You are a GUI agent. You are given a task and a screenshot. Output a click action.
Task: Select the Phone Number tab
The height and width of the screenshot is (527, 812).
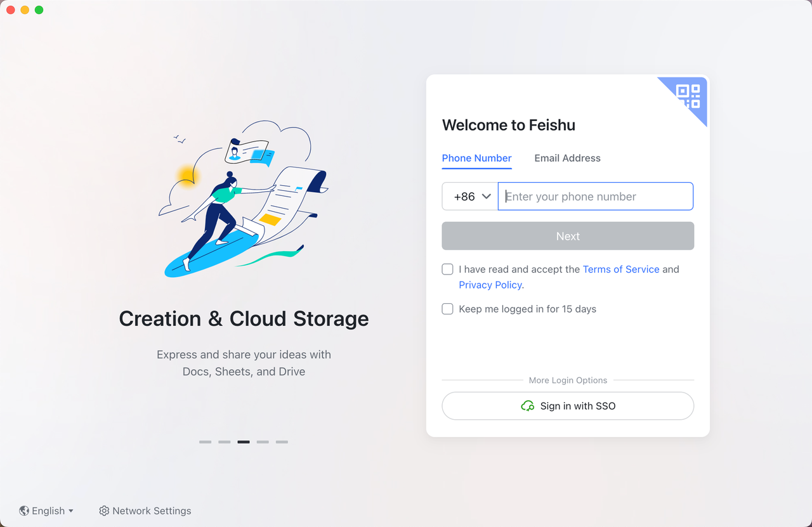coord(476,158)
